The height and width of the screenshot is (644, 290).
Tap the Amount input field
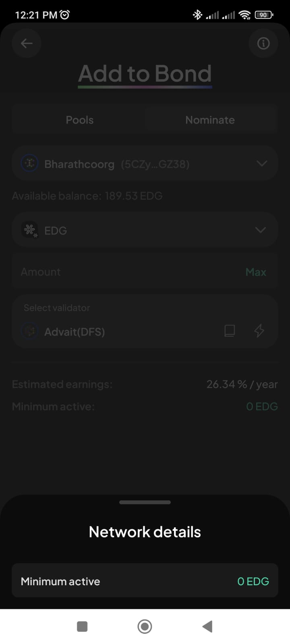(x=121, y=272)
